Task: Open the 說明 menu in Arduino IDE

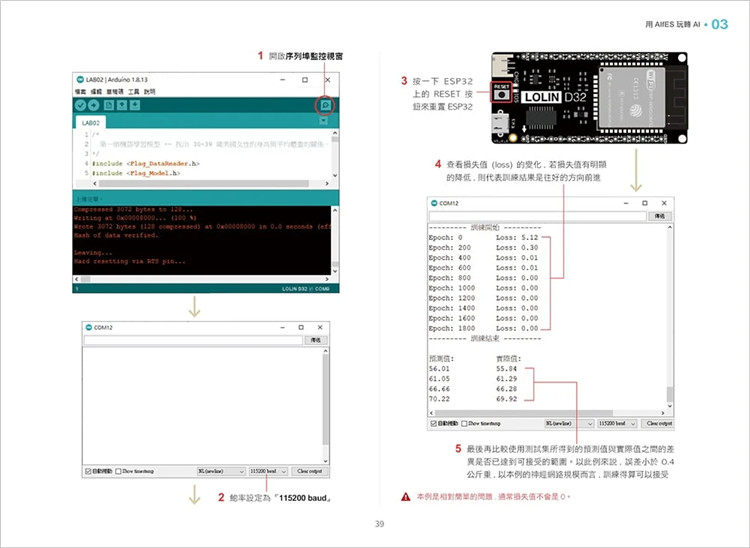Action: pos(149,91)
